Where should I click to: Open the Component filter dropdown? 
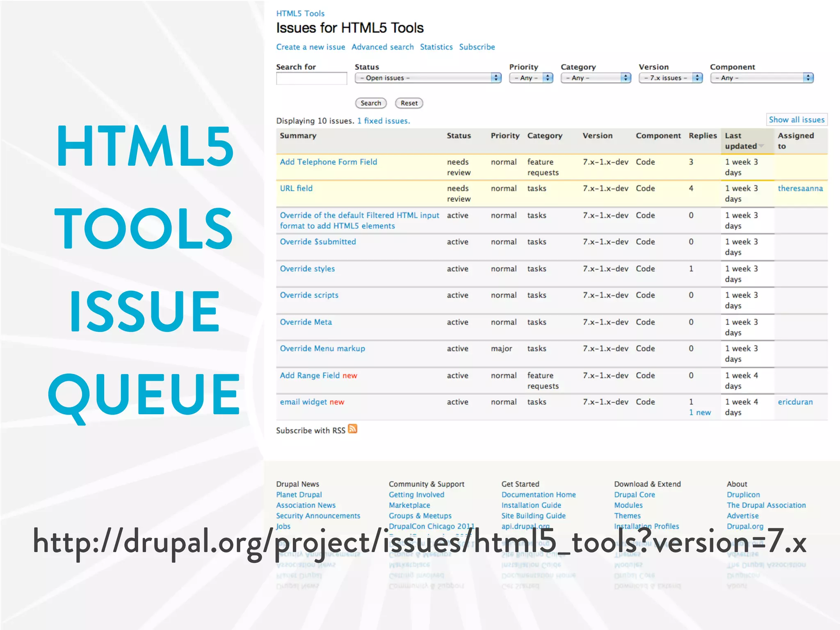762,78
